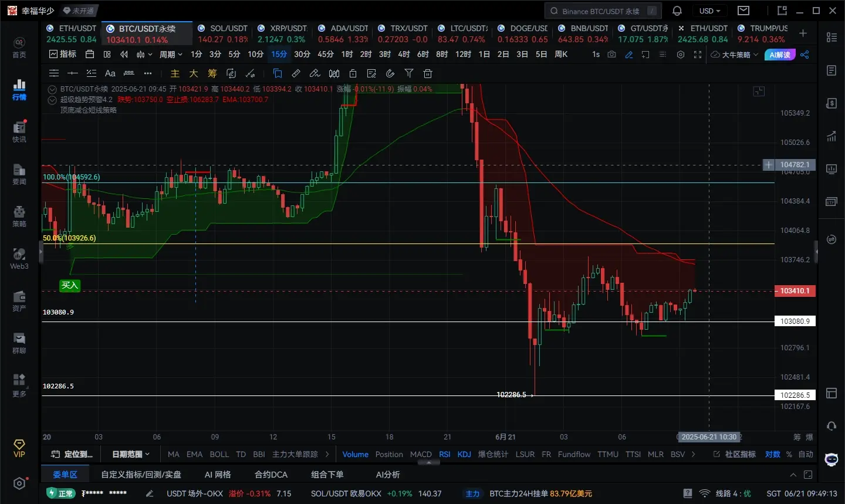Open the 大牛策略 strategy dropdown
This screenshot has height=504, width=845.
735,55
